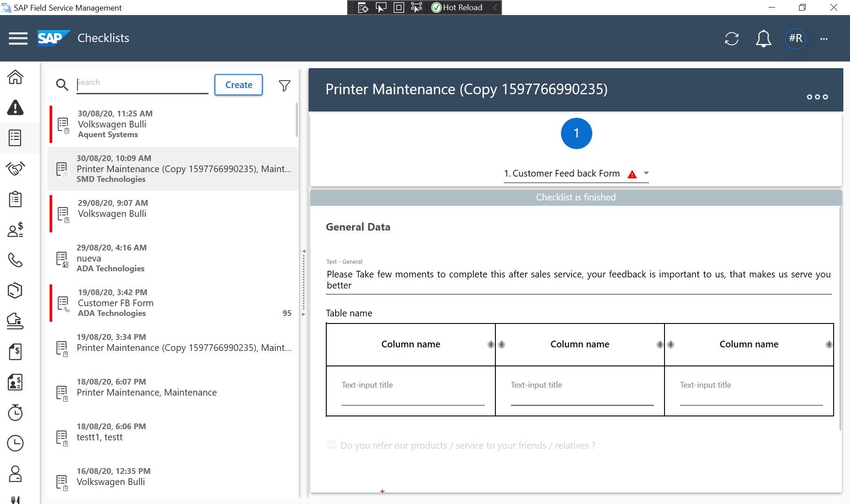Click the sync refresh icon
This screenshot has width=850, height=504.
point(731,38)
